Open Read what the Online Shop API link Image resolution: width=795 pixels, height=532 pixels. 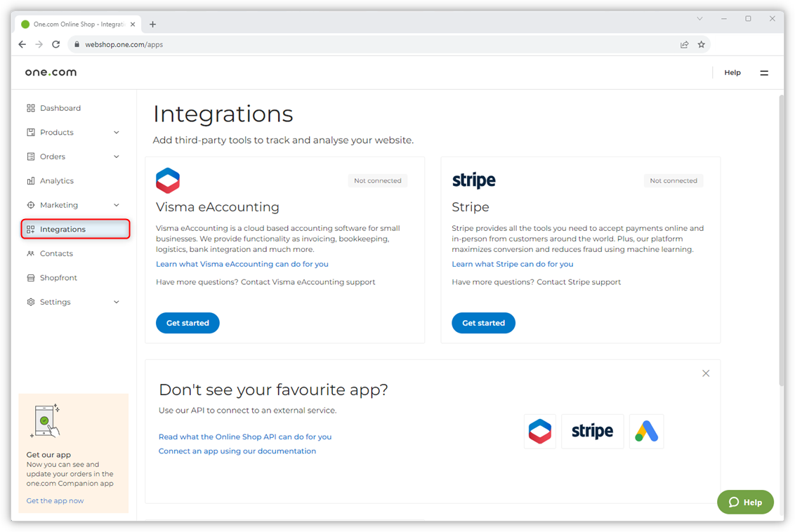point(245,437)
